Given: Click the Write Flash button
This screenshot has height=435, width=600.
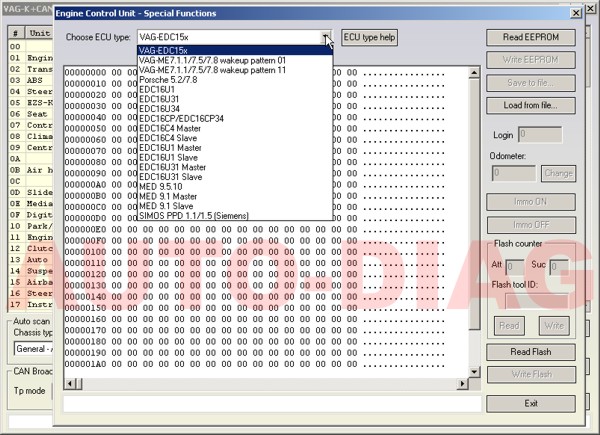Looking at the screenshot, I should (x=532, y=375).
